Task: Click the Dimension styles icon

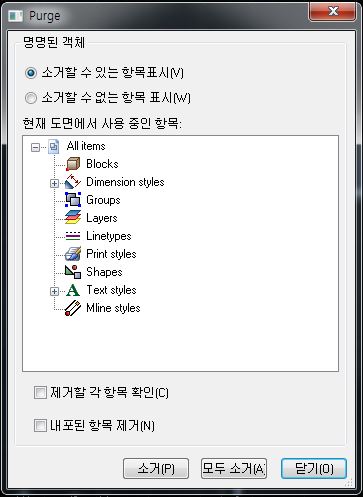Action: [73, 182]
